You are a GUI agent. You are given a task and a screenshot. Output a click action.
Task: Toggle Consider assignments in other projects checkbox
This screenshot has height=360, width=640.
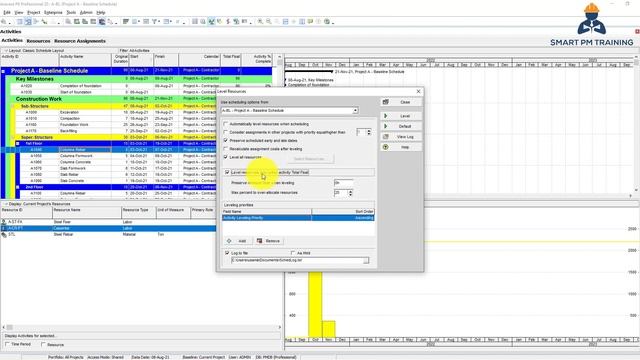[226, 132]
